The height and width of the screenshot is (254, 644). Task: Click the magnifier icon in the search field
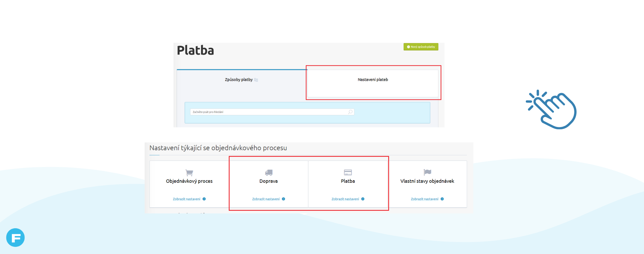tap(350, 112)
